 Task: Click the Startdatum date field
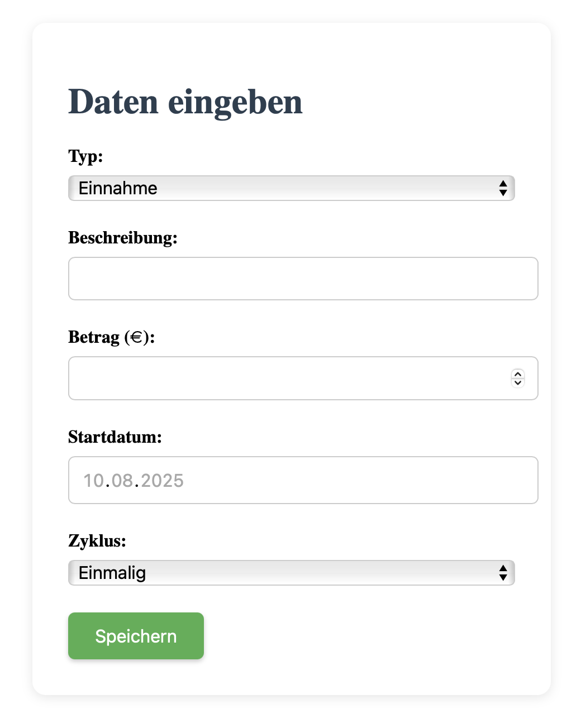pos(302,480)
